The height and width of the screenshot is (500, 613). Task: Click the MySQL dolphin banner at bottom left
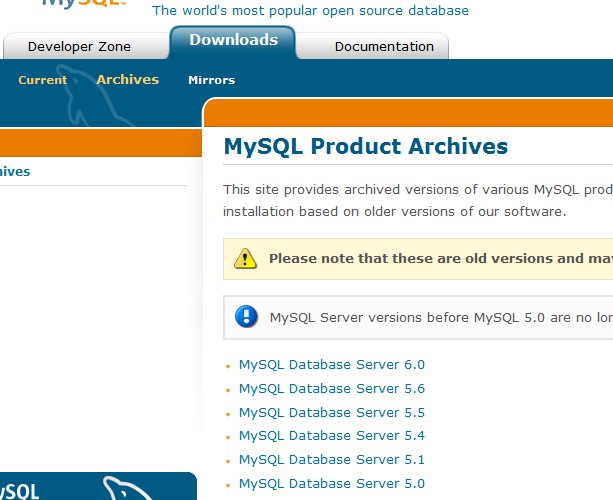[x=98, y=486]
